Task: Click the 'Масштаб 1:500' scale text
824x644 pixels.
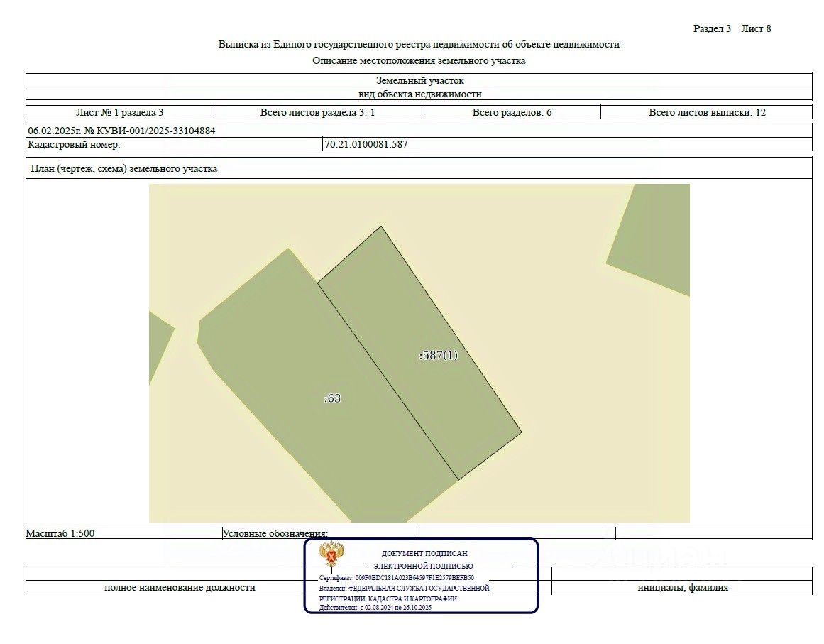Action: coord(60,534)
